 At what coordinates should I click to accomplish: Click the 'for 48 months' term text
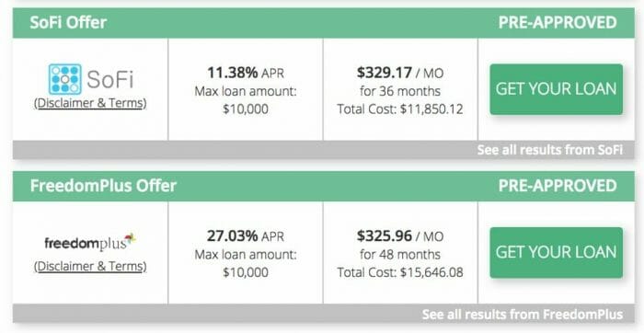pos(400,255)
